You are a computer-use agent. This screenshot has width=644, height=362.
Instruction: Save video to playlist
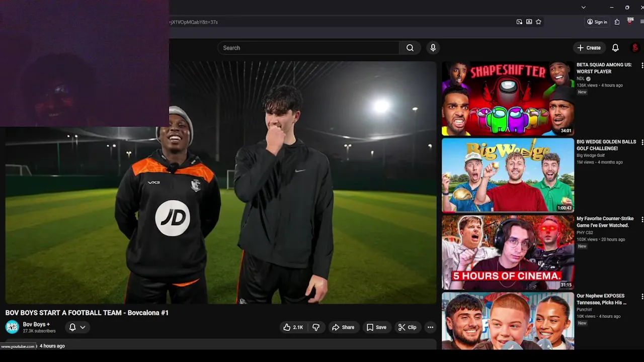point(376,327)
